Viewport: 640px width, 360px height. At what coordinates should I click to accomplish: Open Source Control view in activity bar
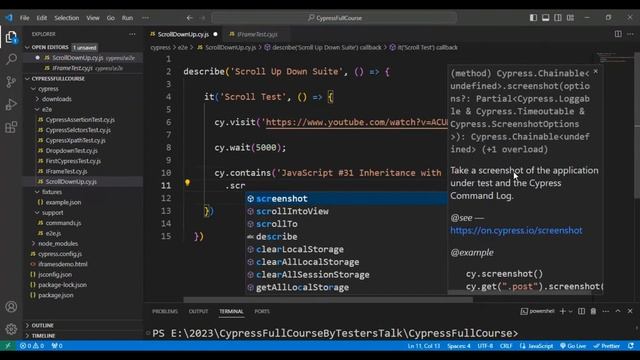[x=11, y=82]
